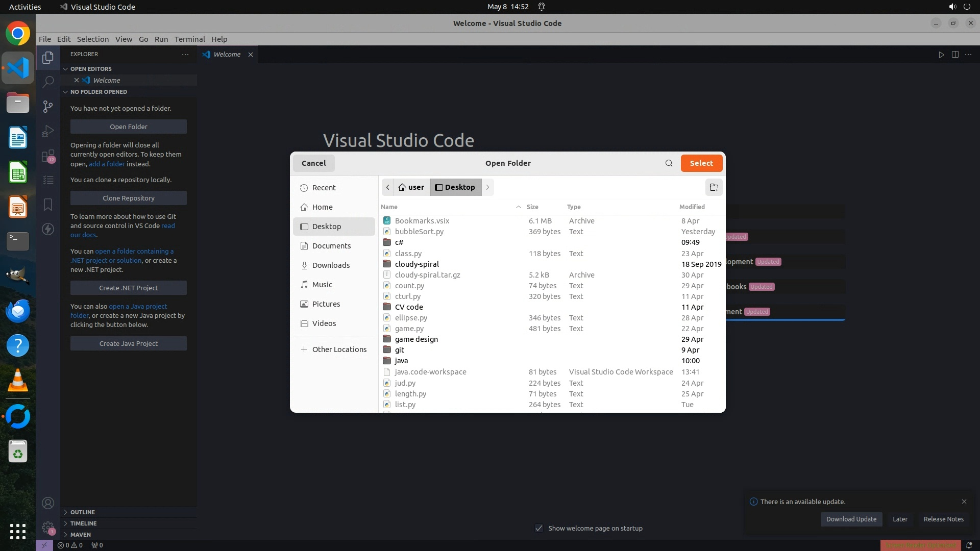
Task: Click the search icon in Open Folder dialog
Action: coord(669,163)
